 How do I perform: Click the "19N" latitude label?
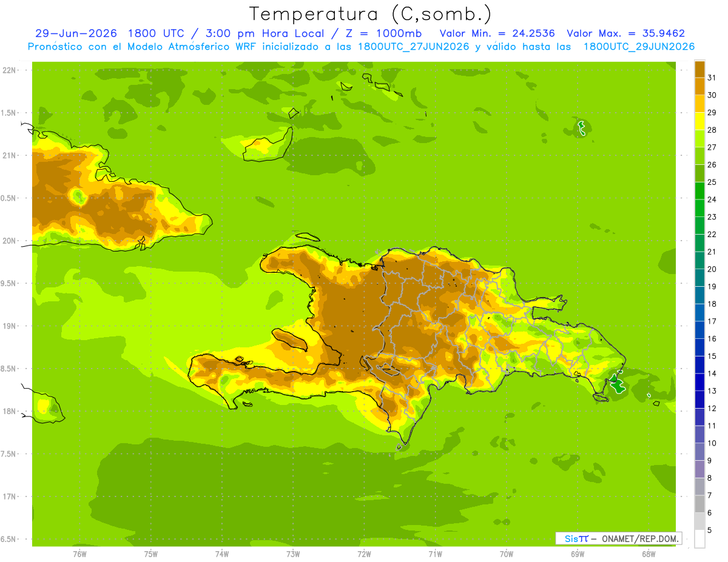click(9, 326)
